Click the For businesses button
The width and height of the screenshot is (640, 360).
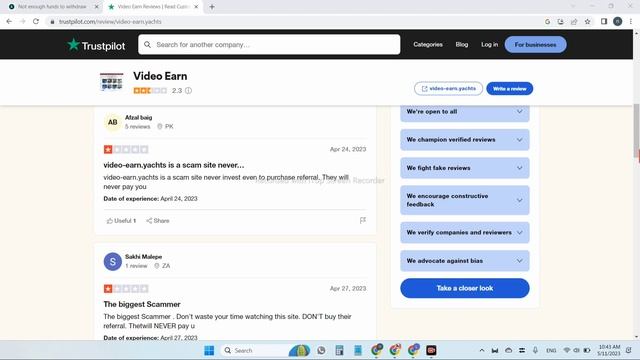pos(536,44)
